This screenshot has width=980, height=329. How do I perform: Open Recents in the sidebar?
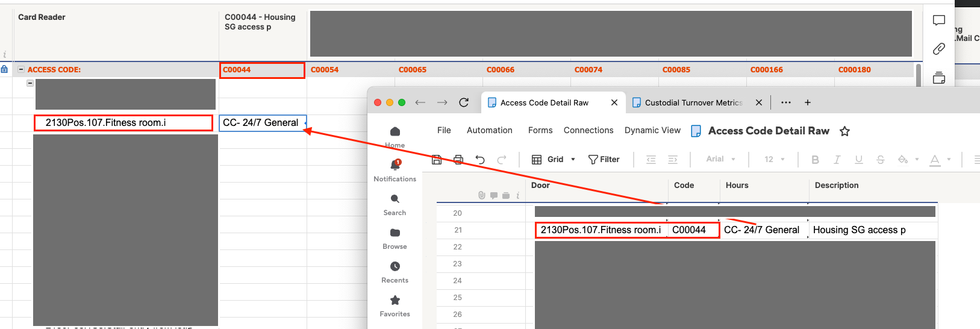(x=395, y=272)
